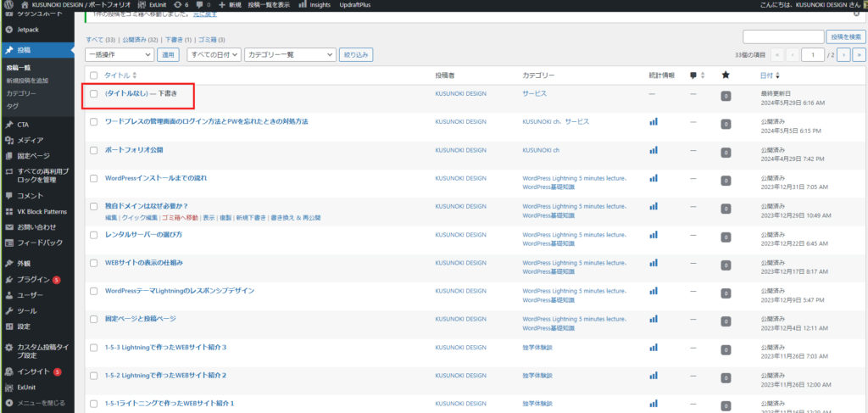The image size is (868, 413).
Task: Open メディア in the sidebar menu
Action: (x=31, y=140)
